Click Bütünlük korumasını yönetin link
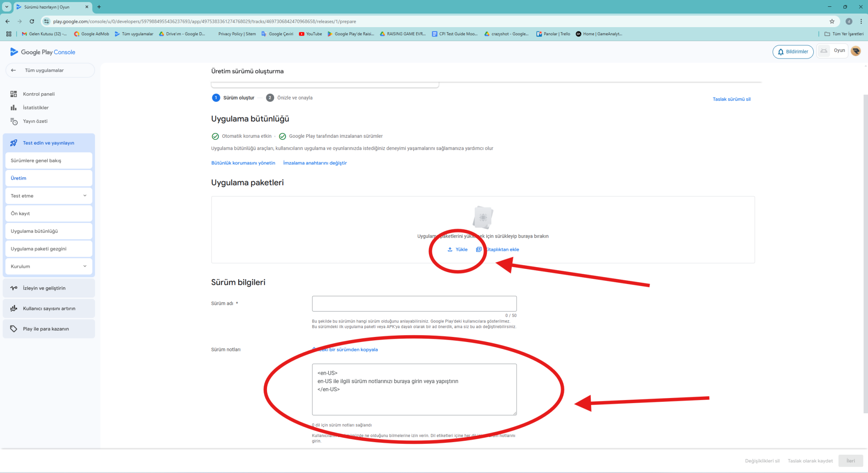Image resolution: width=868 pixels, height=473 pixels. (x=243, y=163)
